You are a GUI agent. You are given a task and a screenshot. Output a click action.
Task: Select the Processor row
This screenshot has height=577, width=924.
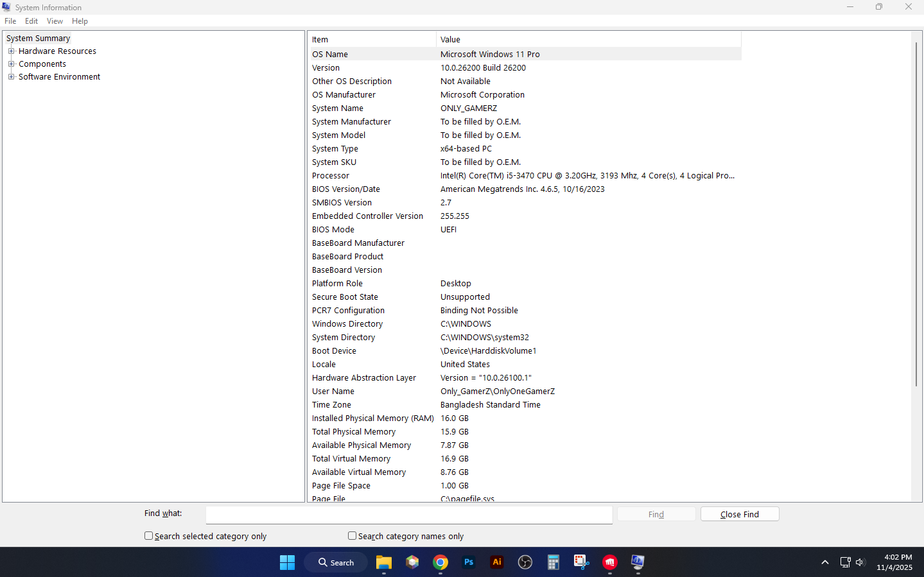tap(525, 176)
